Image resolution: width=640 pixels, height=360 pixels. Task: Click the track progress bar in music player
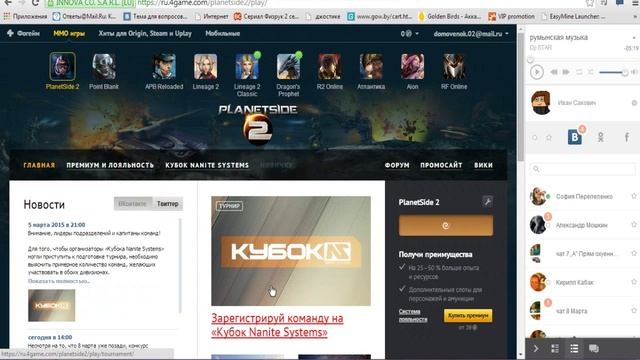click(x=582, y=60)
